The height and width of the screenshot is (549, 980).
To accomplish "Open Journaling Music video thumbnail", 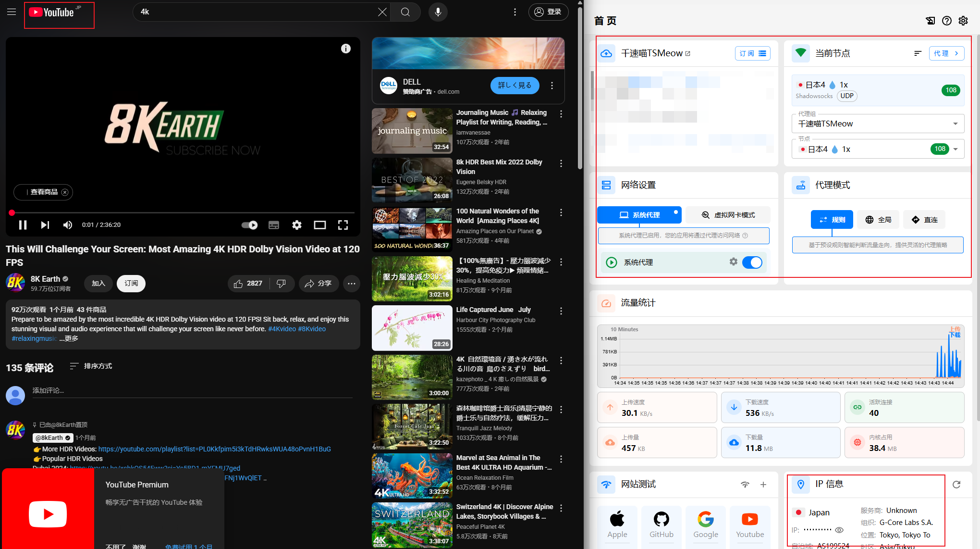I will (x=412, y=131).
